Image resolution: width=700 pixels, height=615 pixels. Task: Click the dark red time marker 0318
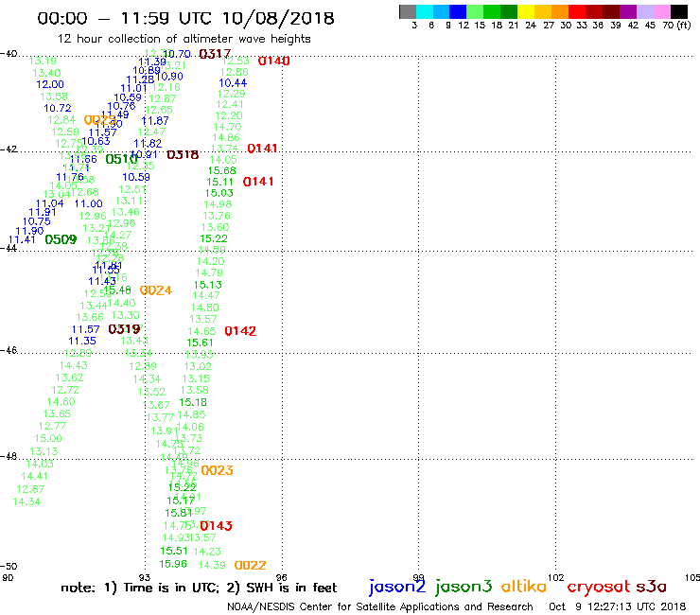pos(183,154)
